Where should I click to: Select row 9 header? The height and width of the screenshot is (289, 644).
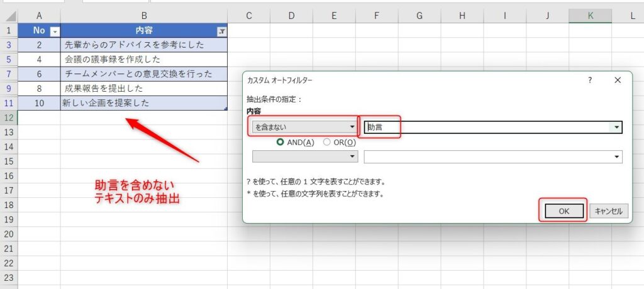(9, 89)
